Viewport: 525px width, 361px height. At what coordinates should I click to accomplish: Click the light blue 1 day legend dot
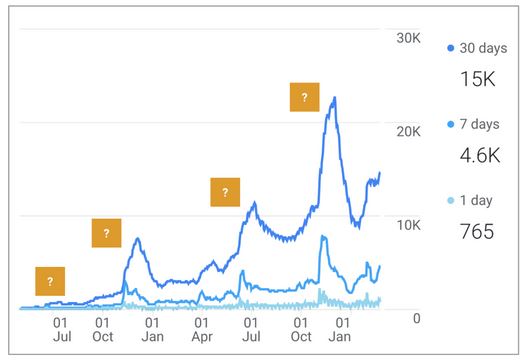[x=451, y=201]
